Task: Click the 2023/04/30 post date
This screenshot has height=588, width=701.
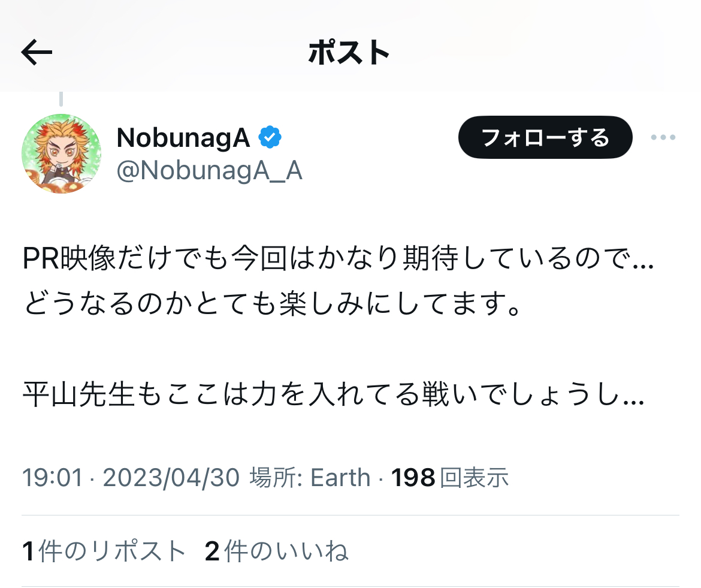Action: click(x=171, y=478)
